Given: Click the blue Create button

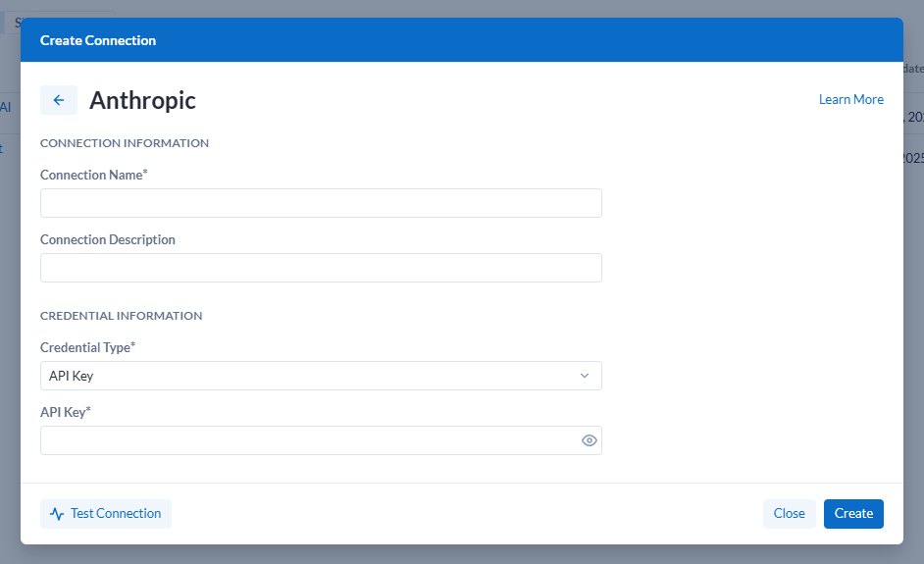Looking at the screenshot, I should click(853, 514).
